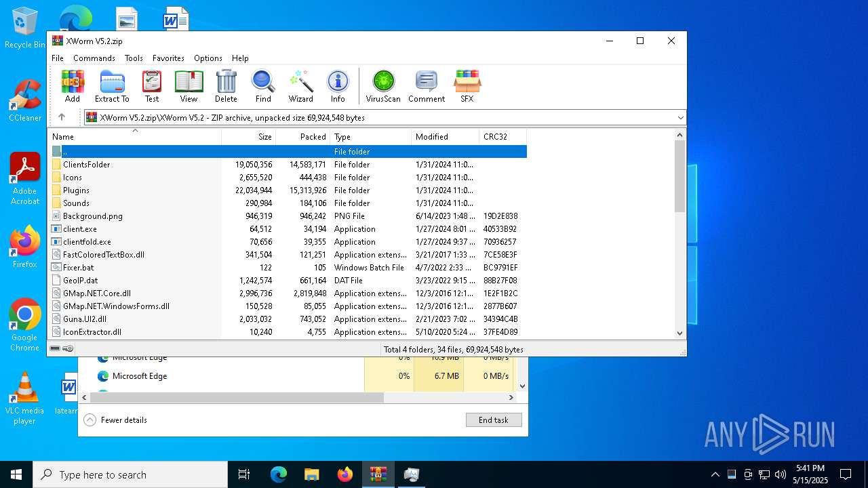Click the Windows Start button
Viewport: 868px width, 488px height.
[16, 474]
